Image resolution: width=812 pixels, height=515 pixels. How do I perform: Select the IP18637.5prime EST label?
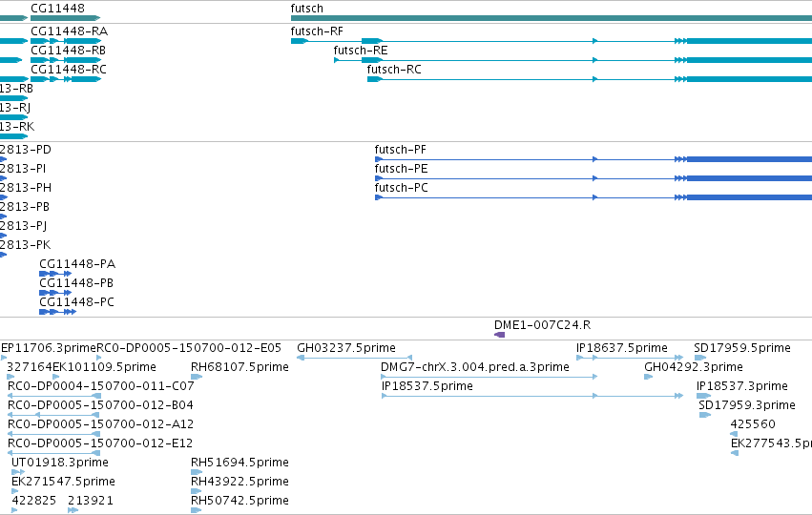(622, 348)
